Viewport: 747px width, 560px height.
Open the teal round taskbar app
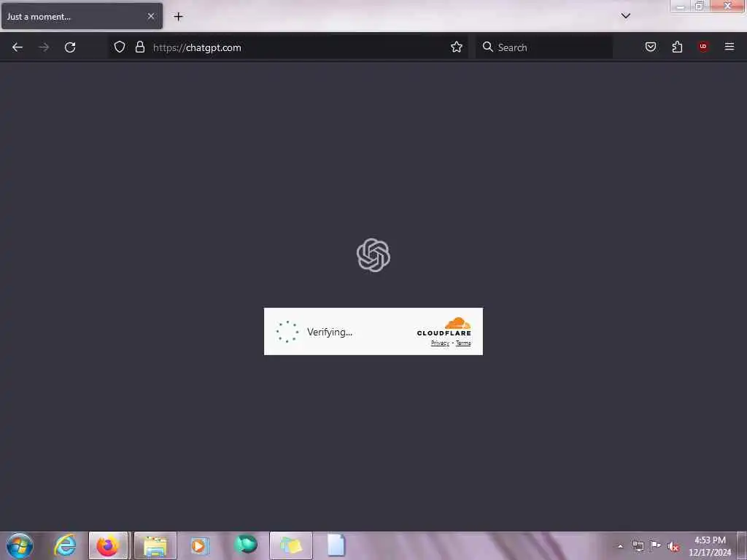tap(246, 545)
